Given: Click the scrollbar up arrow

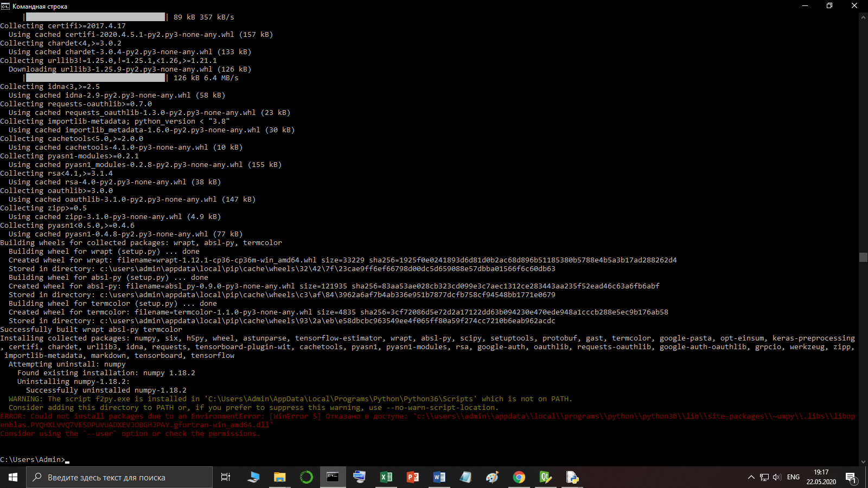Looking at the screenshot, I should 863,17.
